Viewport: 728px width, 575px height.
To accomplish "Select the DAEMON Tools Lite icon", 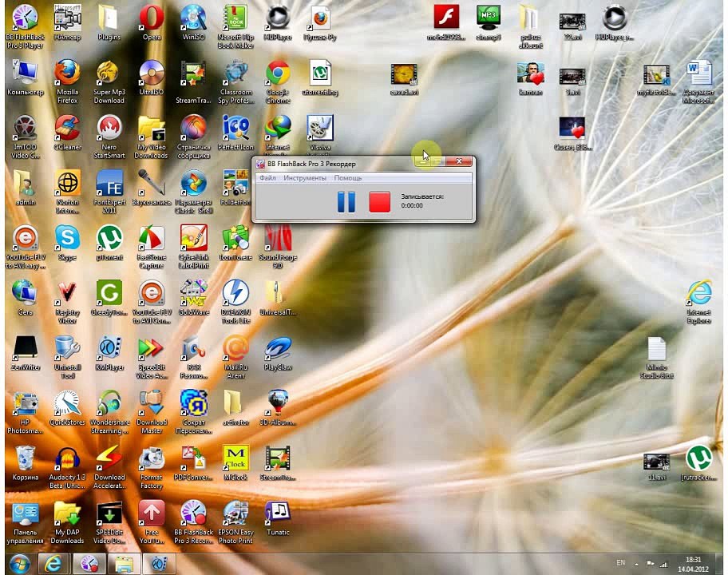I will tap(235, 302).
